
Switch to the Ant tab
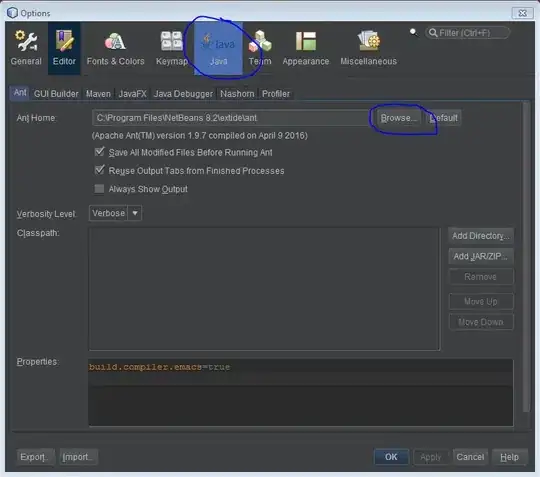[20, 93]
